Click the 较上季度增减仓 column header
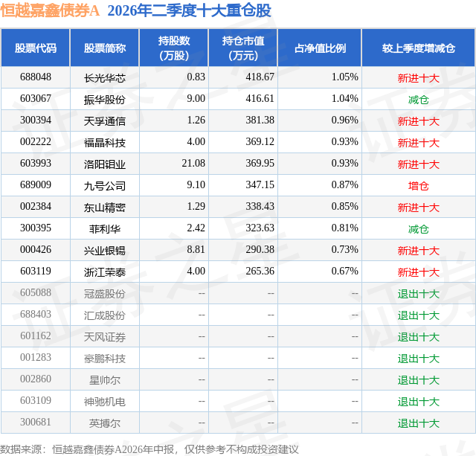 [x=418, y=48]
